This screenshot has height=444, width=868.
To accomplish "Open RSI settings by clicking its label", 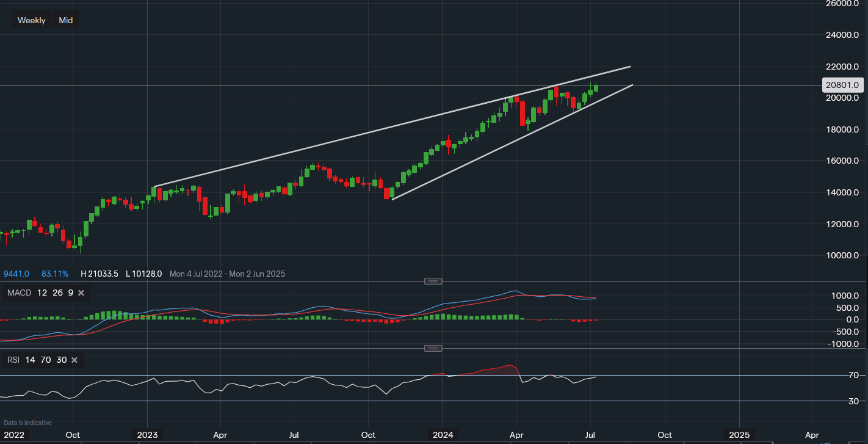I will tap(13, 360).
